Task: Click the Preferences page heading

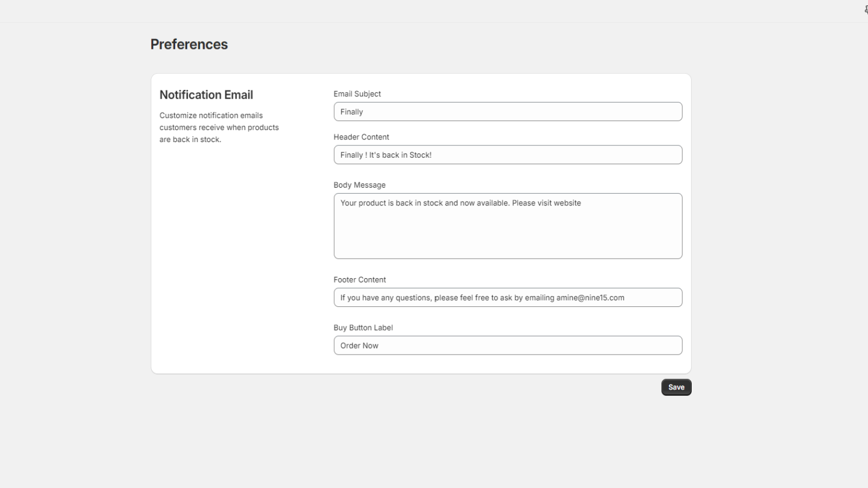Action: [189, 44]
